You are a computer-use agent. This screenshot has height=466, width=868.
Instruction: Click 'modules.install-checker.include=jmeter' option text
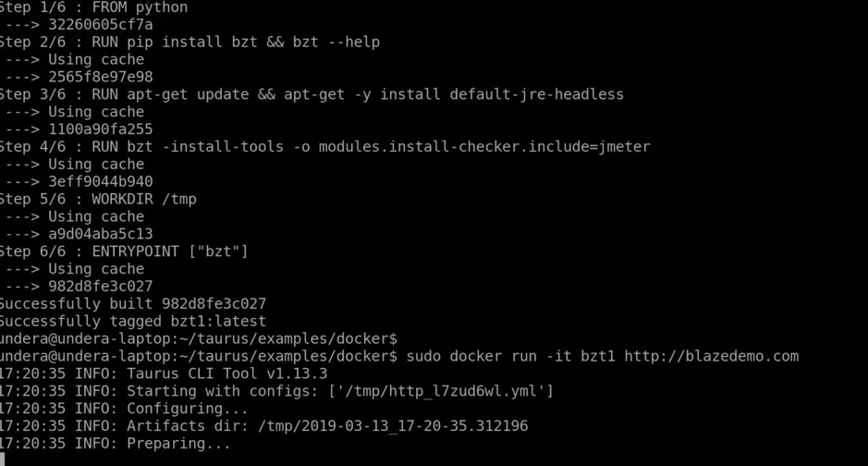coord(484,147)
